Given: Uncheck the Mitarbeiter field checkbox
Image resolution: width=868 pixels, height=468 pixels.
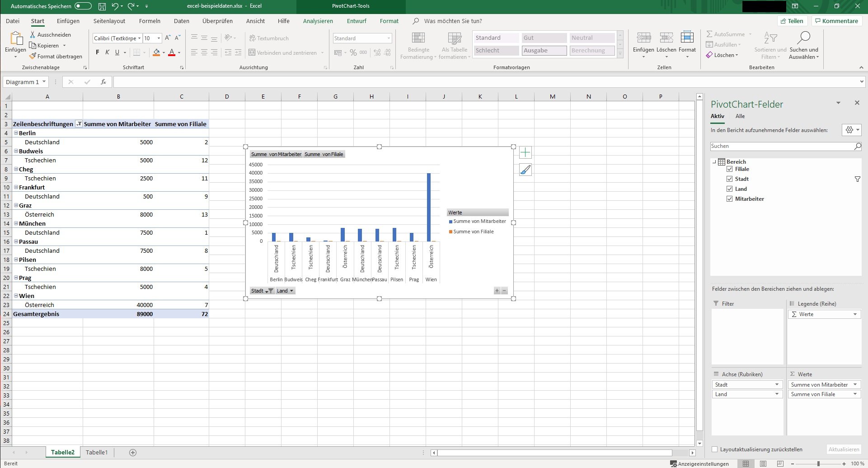Looking at the screenshot, I should [729, 199].
